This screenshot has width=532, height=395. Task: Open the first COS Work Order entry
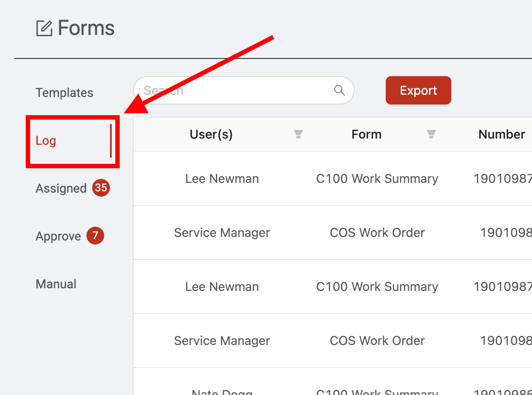377,232
